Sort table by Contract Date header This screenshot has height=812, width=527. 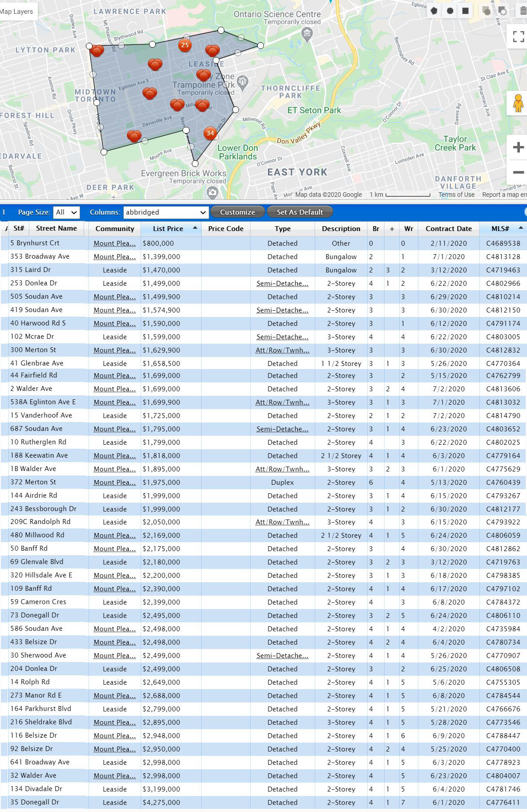(x=449, y=229)
